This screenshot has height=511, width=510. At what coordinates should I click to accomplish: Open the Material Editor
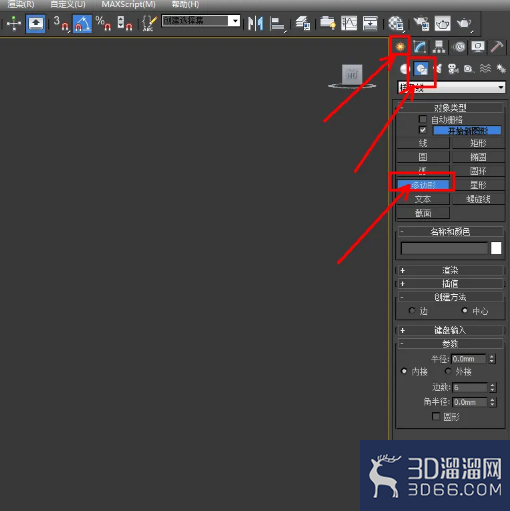[396, 24]
